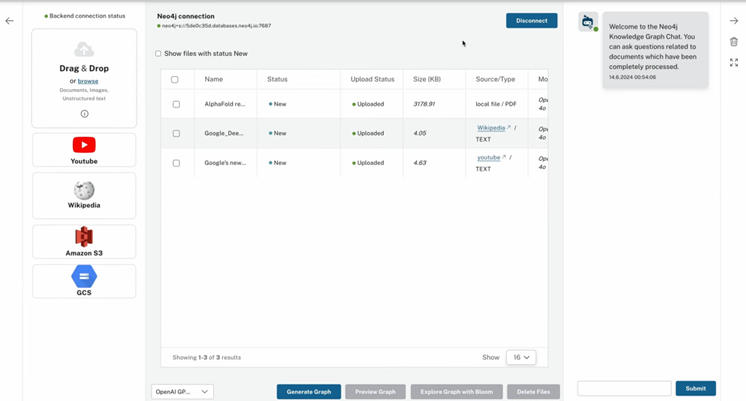Click the Generate Graph button
The height and width of the screenshot is (401, 746).
pos(308,392)
